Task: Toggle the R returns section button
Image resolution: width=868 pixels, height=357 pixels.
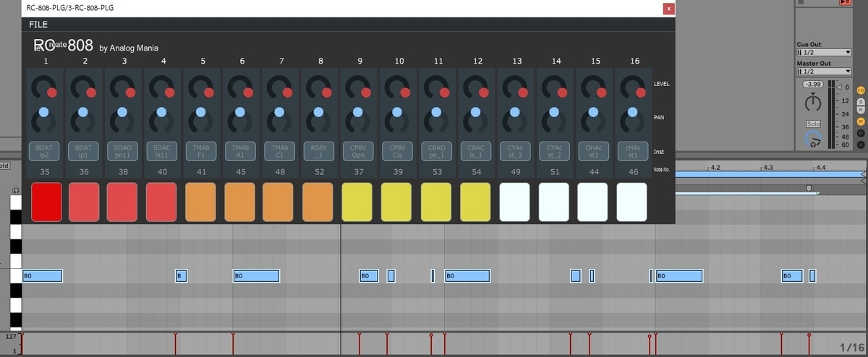Action: pos(861,111)
